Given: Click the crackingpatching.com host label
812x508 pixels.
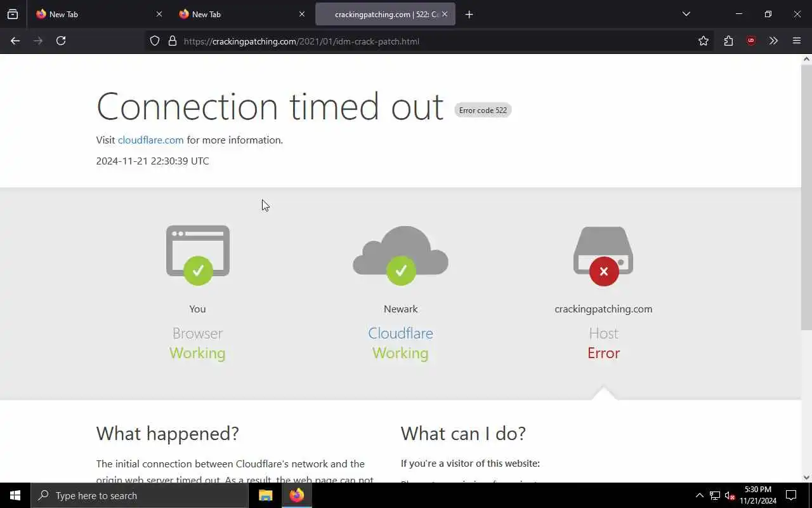Looking at the screenshot, I should coord(603,309).
